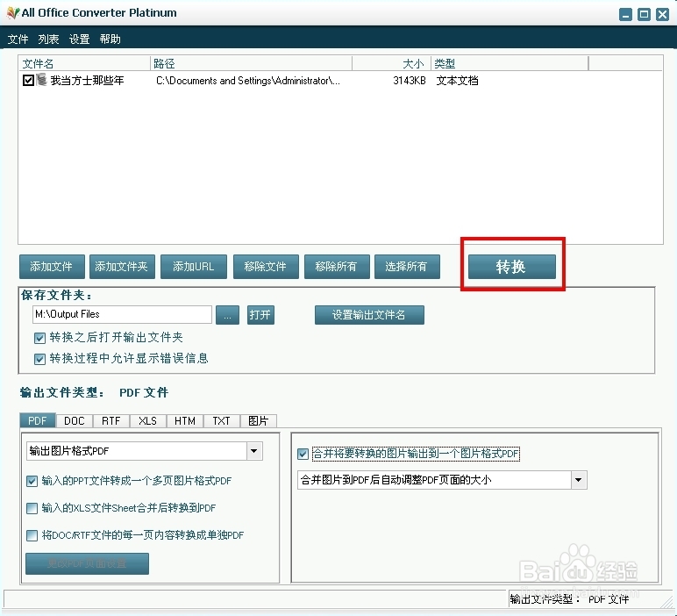
Task: Select the 我当方士那些年 file name
Action: coord(87,81)
